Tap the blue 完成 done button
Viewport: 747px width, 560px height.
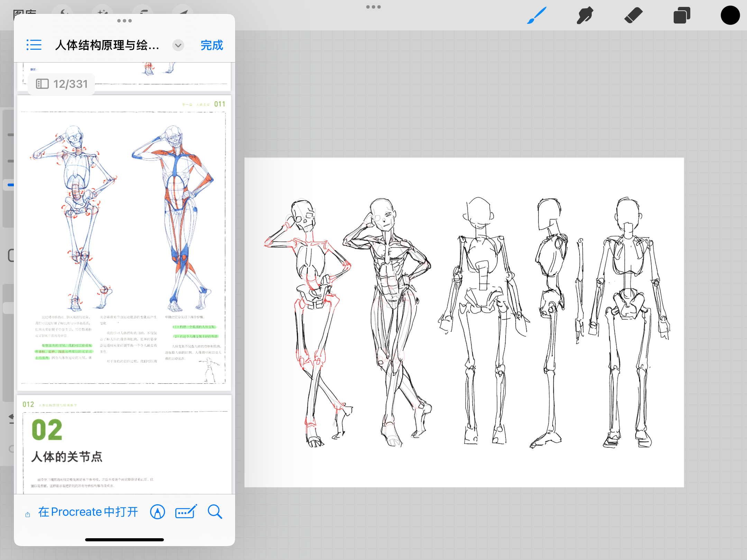pos(212,45)
